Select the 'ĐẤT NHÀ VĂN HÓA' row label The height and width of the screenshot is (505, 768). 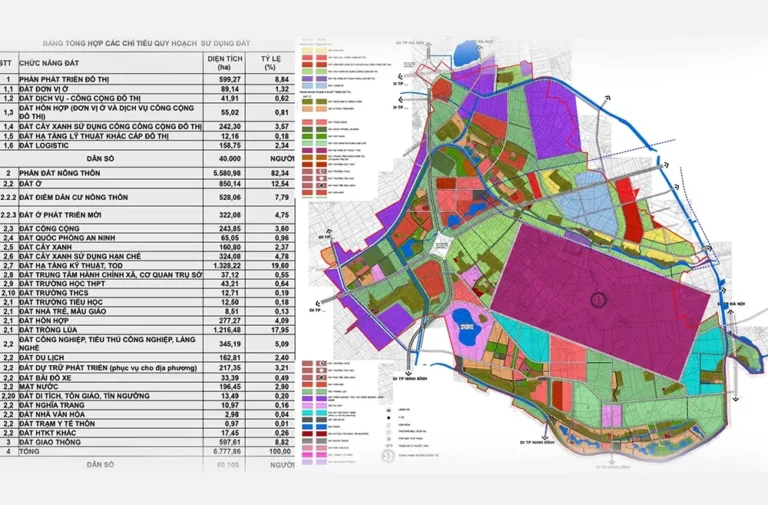52,414
